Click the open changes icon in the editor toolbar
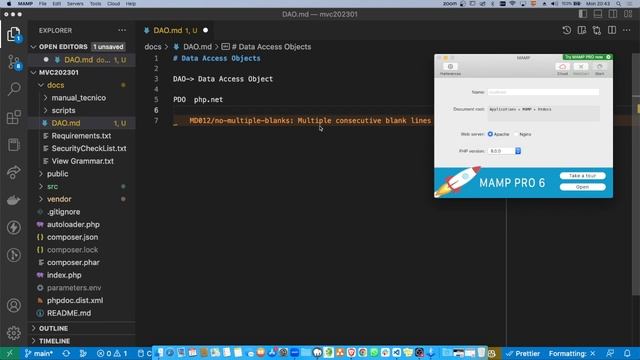 coord(597,30)
